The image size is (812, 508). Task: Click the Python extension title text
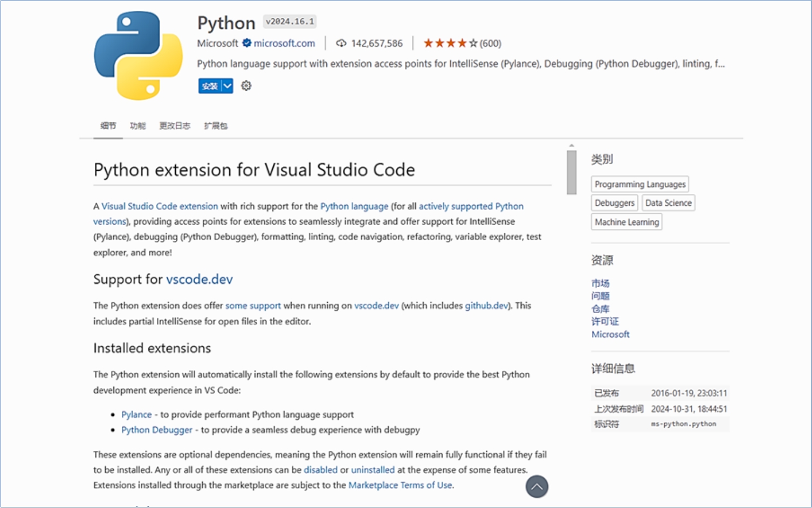click(x=226, y=23)
